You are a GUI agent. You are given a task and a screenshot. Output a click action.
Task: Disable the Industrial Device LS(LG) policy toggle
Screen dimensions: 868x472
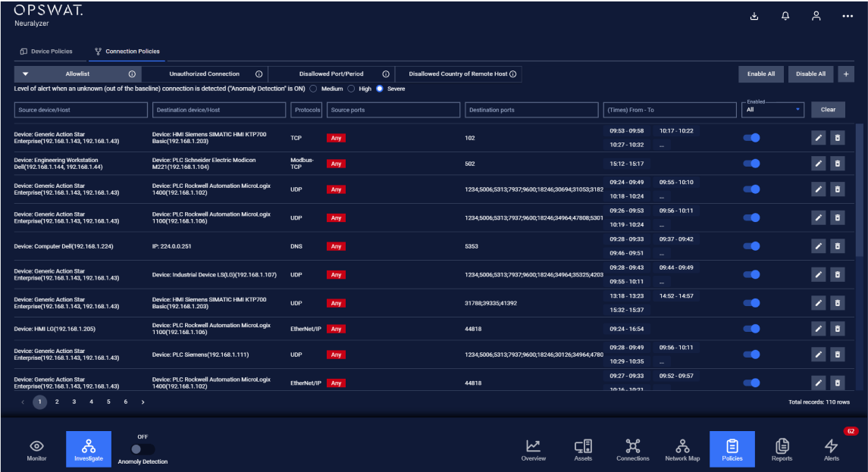752,274
